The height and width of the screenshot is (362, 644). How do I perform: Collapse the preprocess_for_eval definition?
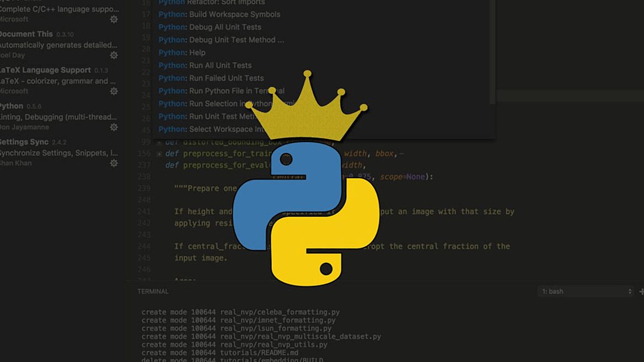[x=159, y=164]
